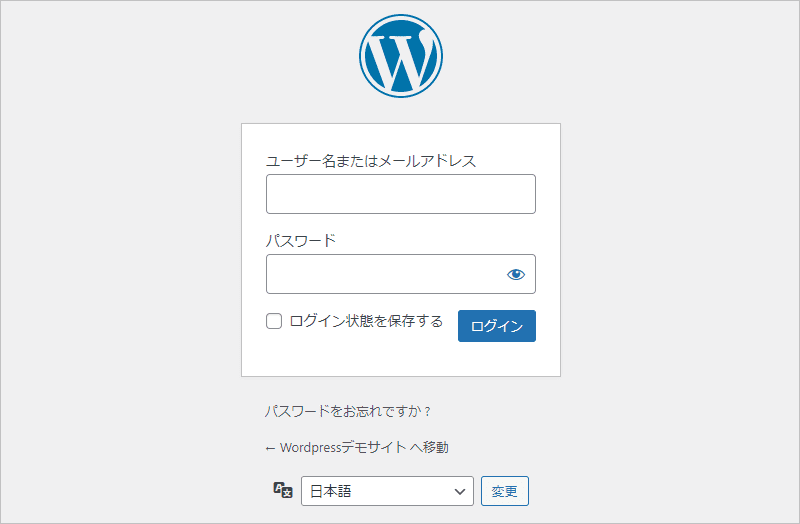Show password using the eye icon
The image size is (800, 524).
pyautogui.click(x=516, y=274)
